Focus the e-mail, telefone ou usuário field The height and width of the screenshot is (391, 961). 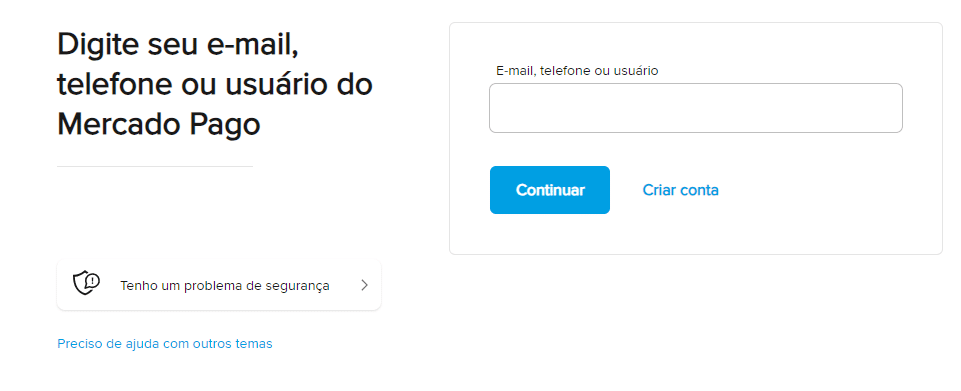(x=696, y=108)
